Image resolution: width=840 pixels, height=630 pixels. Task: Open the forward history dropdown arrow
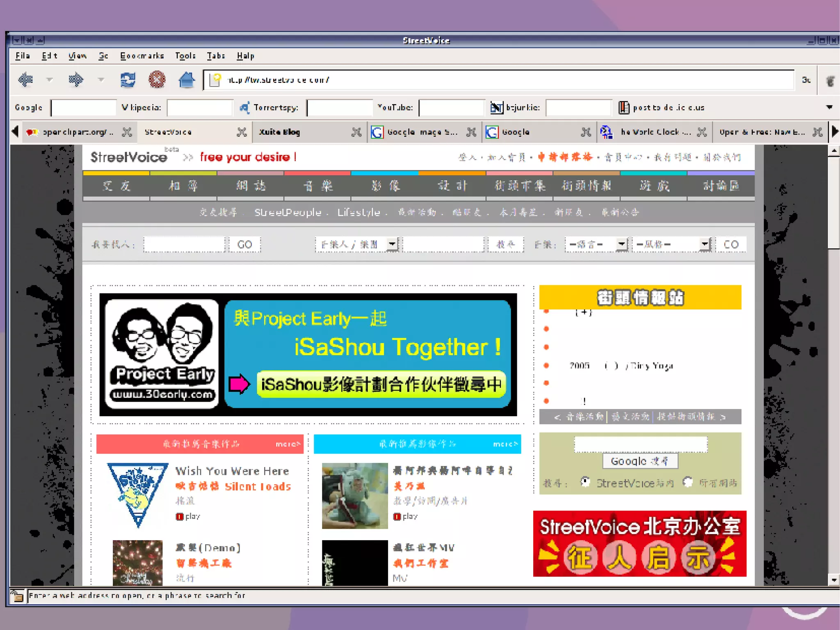(101, 80)
